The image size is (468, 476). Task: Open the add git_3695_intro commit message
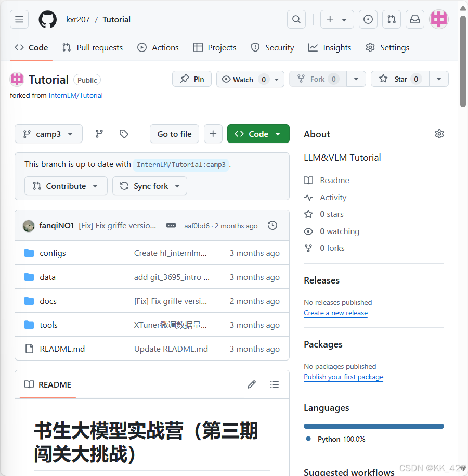pyautogui.click(x=172, y=277)
